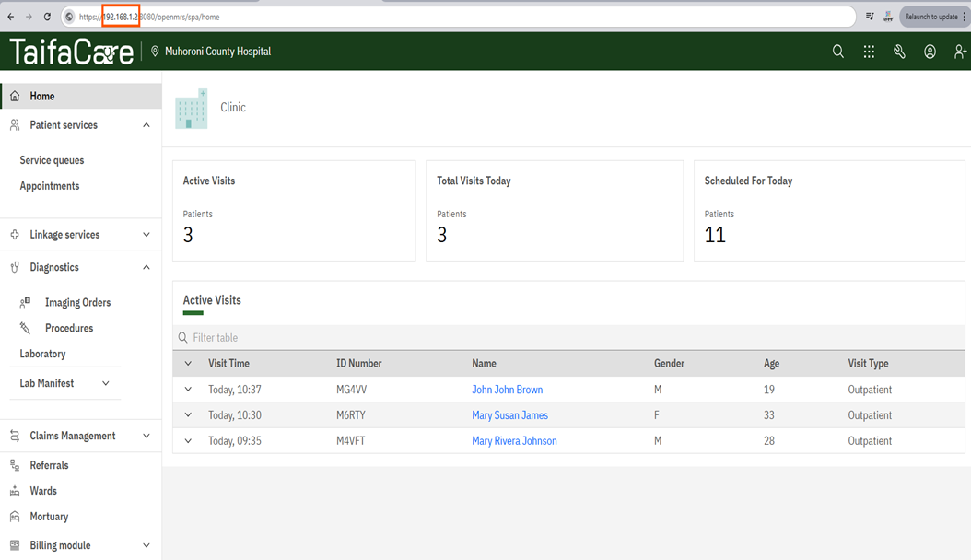Open the user account icon
This screenshot has height=560, width=971.
930,52
